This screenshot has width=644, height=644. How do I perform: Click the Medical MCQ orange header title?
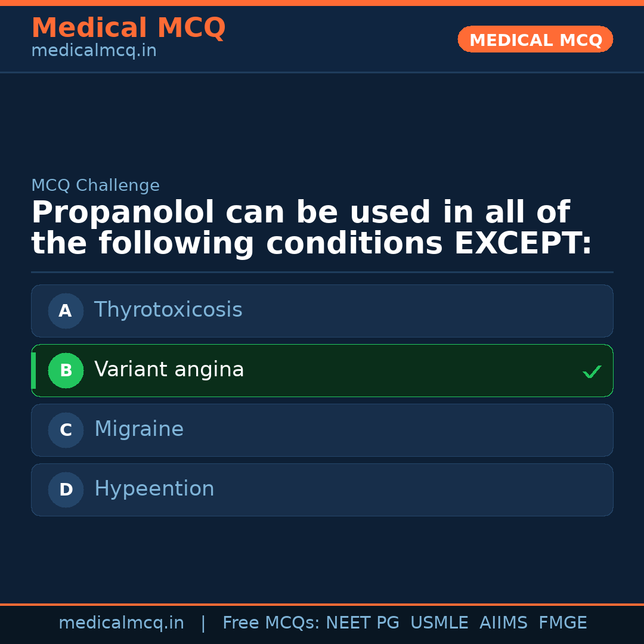pyautogui.click(x=128, y=28)
